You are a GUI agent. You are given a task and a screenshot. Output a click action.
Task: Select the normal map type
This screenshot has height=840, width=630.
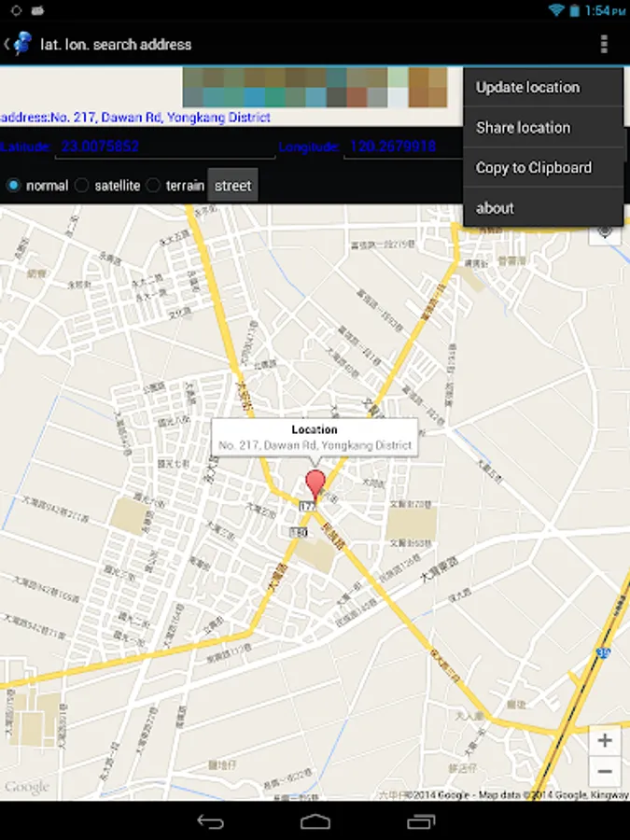(x=37, y=186)
